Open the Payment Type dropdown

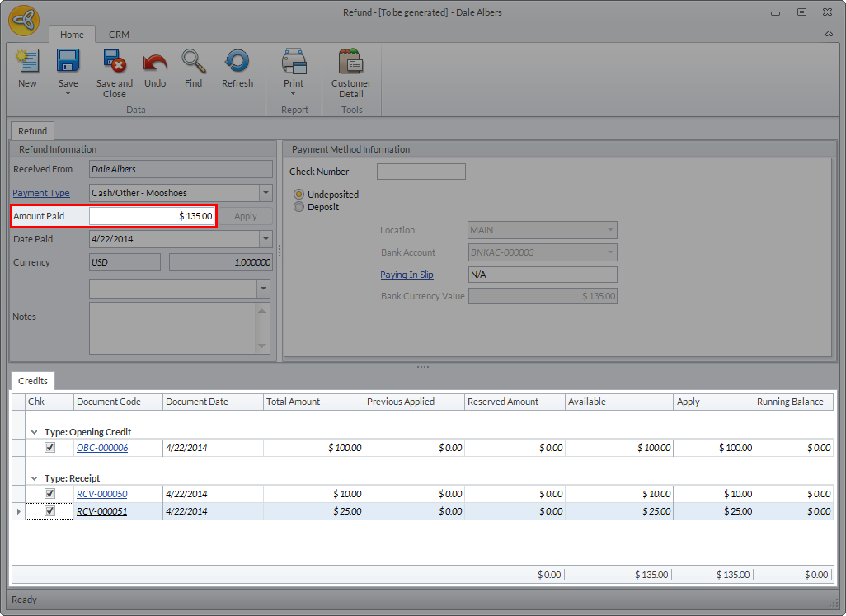tap(266, 193)
